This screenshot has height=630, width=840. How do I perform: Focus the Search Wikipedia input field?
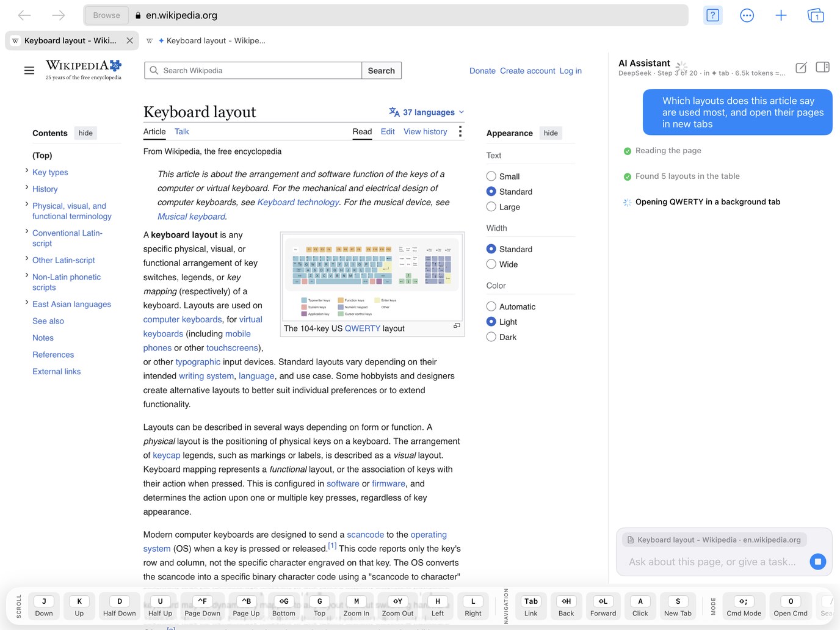click(x=253, y=71)
